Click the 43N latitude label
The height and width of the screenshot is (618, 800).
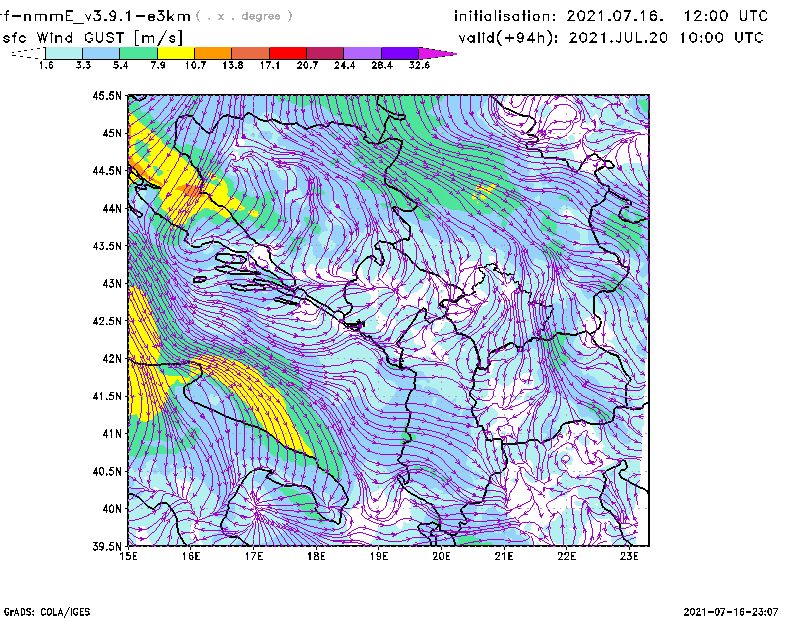pos(112,283)
